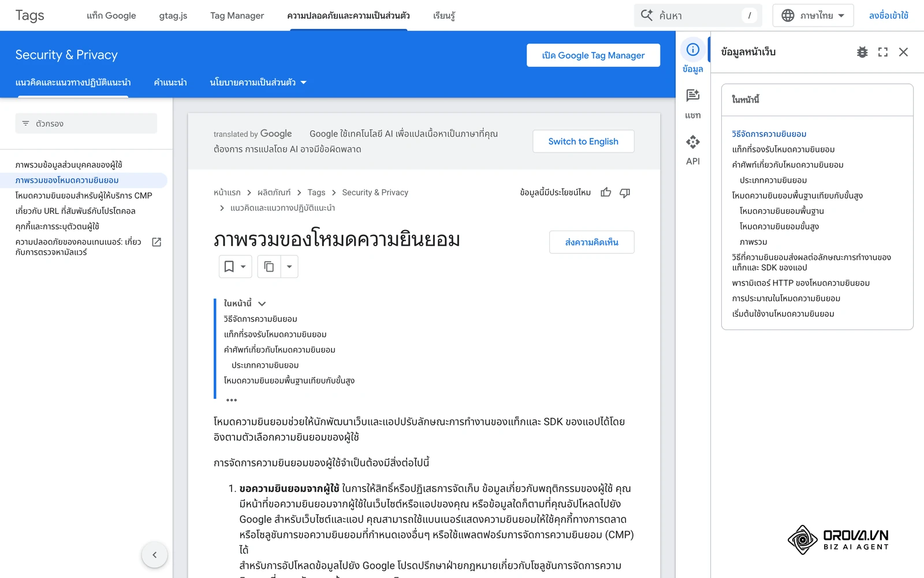Jump to คำศัพท์เกี่ยวกับโหมดความยินยอม in page contents
This screenshot has width=924, height=578.
coord(280,350)
